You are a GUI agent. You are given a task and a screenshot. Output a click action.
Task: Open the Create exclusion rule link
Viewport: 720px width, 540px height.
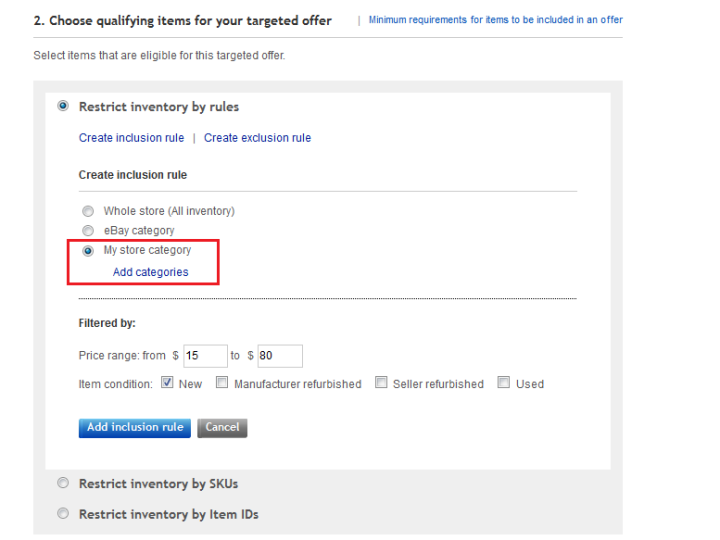[257, 138]
